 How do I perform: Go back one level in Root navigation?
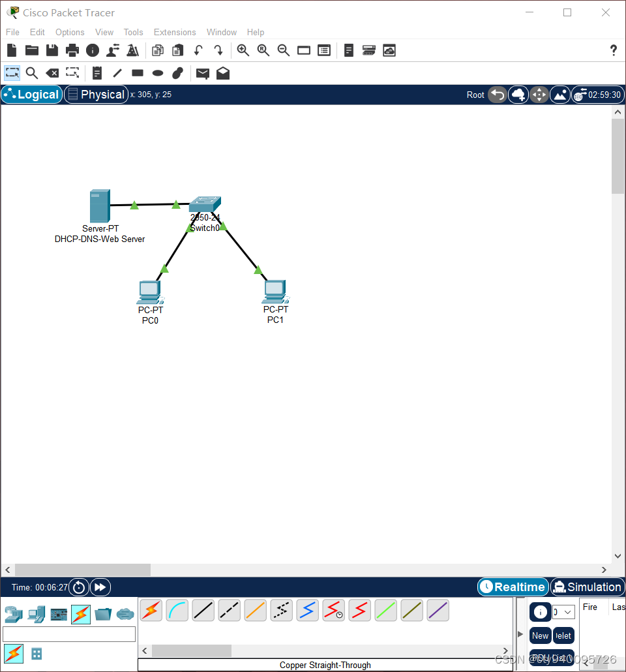pos(498,95)
